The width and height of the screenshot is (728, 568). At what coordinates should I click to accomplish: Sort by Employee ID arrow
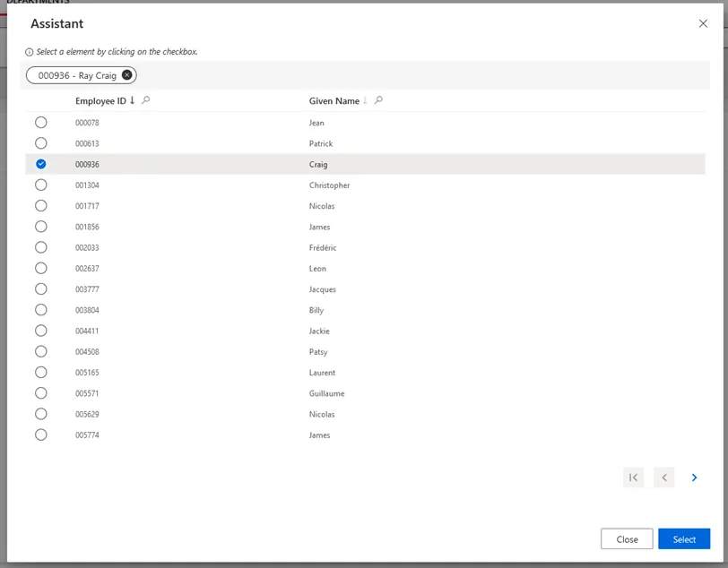click(133, 100)
